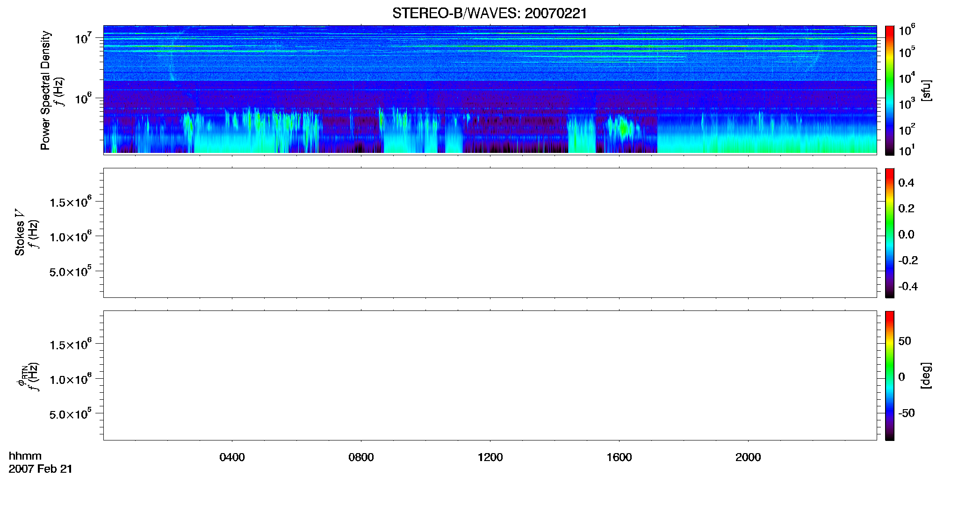Click the 1600 time tick label
The image size is (980, 505).
[619, 457]
